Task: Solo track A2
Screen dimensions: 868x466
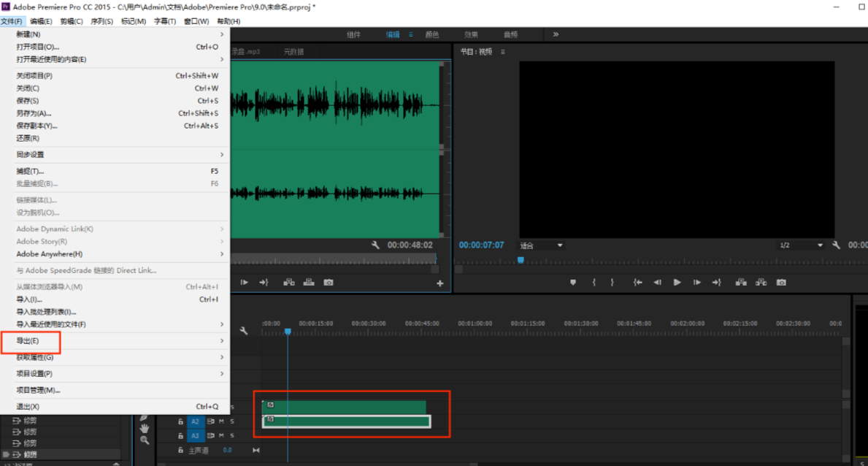Action: point(232,421)
